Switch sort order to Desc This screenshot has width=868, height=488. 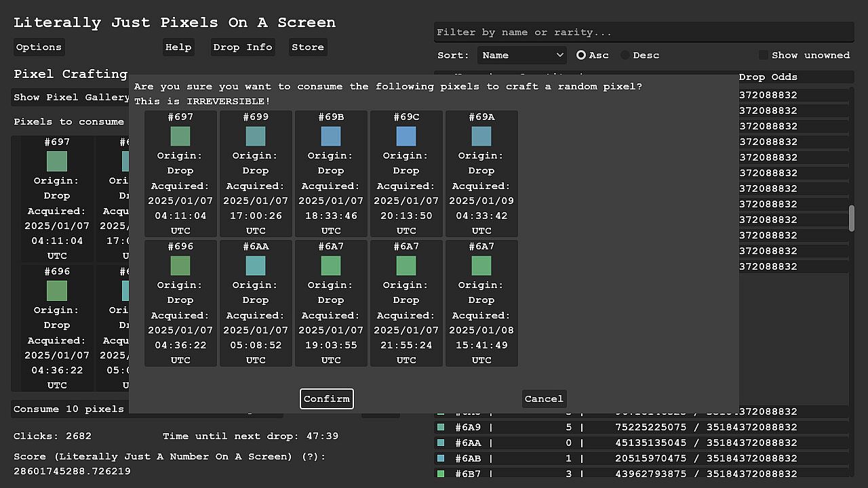click(x=625, y=56)
